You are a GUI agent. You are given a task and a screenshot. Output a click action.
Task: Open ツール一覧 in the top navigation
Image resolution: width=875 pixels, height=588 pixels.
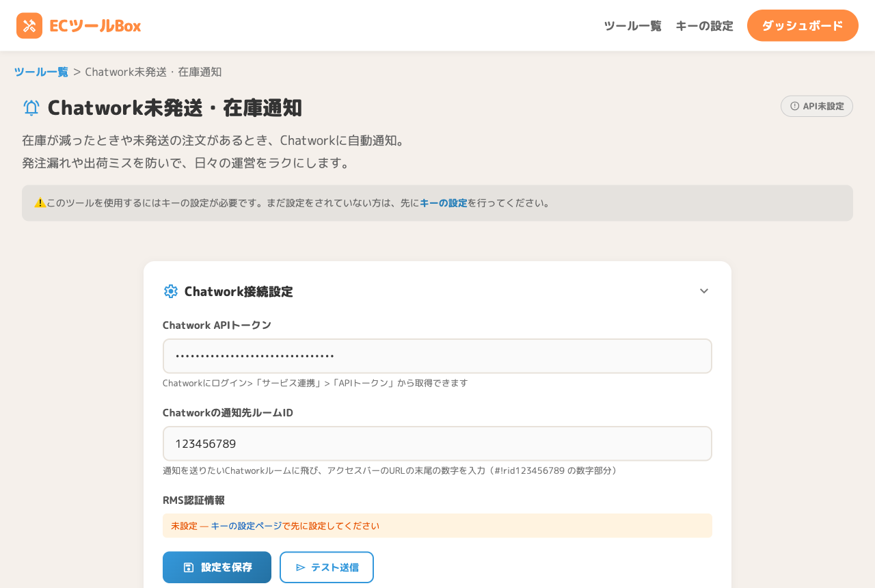[x=632, y=26]
